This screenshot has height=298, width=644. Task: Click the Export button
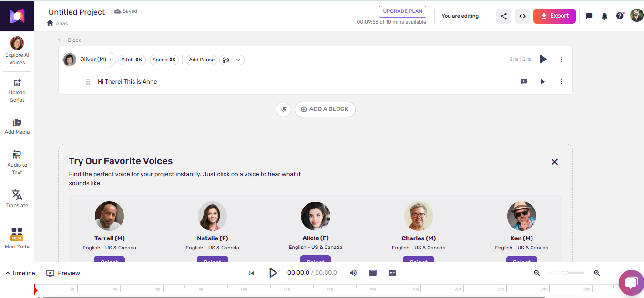(x=554, y=16)
